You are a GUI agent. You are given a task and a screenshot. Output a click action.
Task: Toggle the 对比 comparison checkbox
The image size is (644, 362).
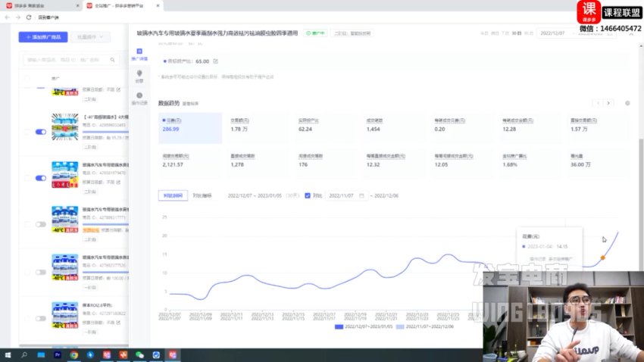308,195
